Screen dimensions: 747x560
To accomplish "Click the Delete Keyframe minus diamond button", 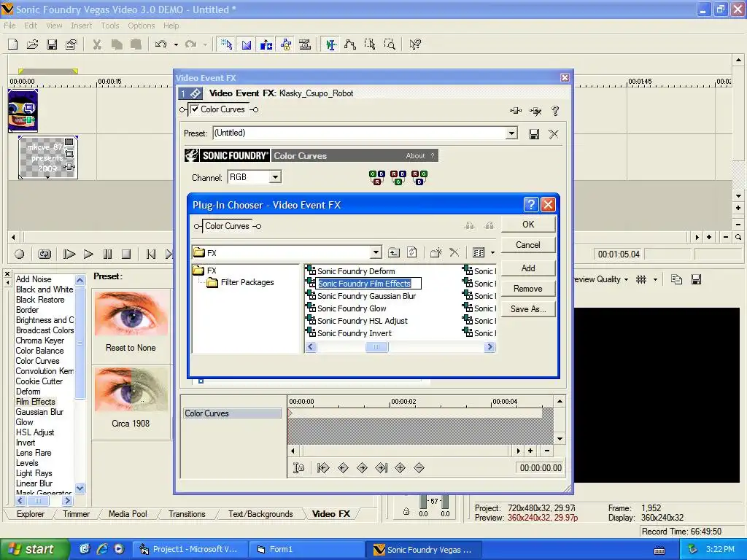I will [419, 468].
